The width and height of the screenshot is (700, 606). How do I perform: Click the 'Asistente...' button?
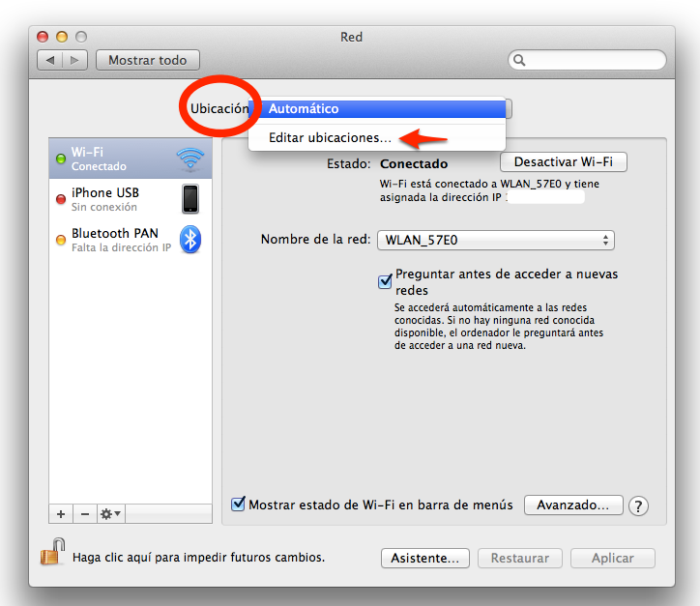pos(425,558)
